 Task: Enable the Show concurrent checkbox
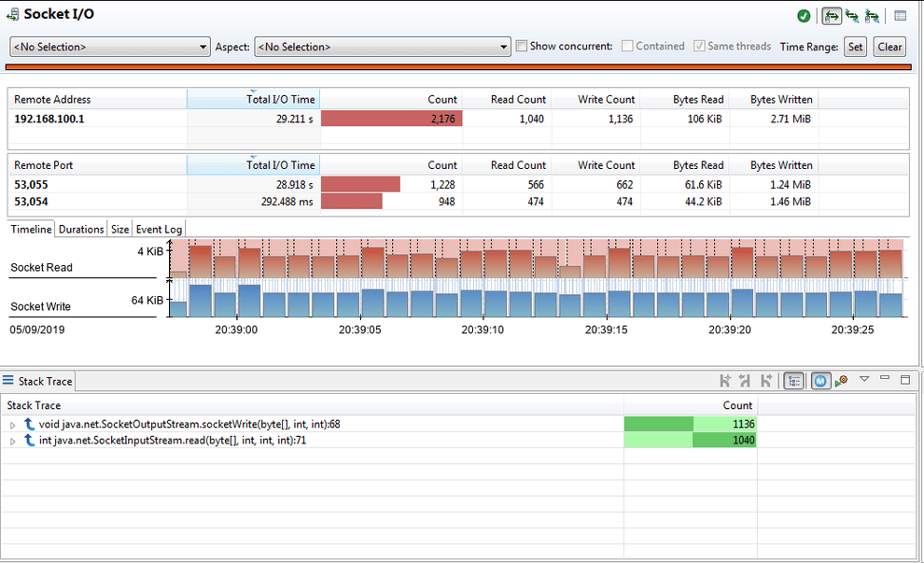[x=521, y=46]
